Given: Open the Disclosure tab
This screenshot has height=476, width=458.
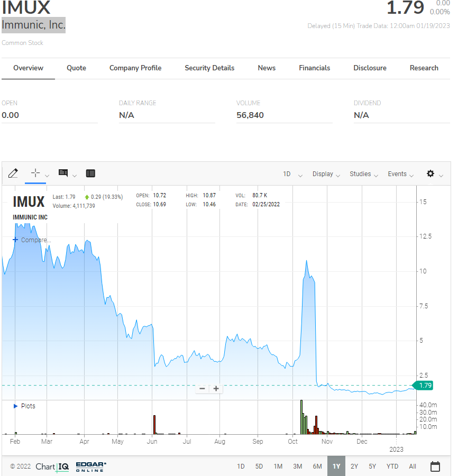Looking at the screenshot, I should coord(370,68).
